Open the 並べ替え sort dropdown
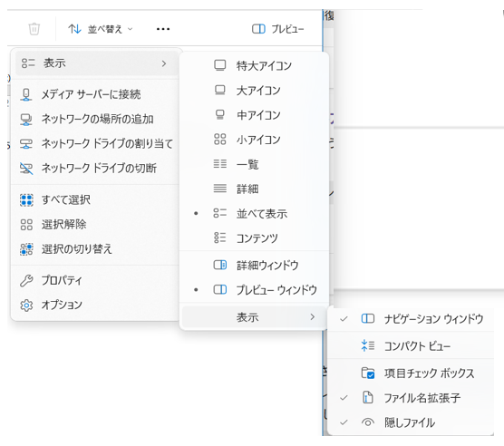Image resolution: width=504 pixels, height=446 pixels. pos(101,29)
